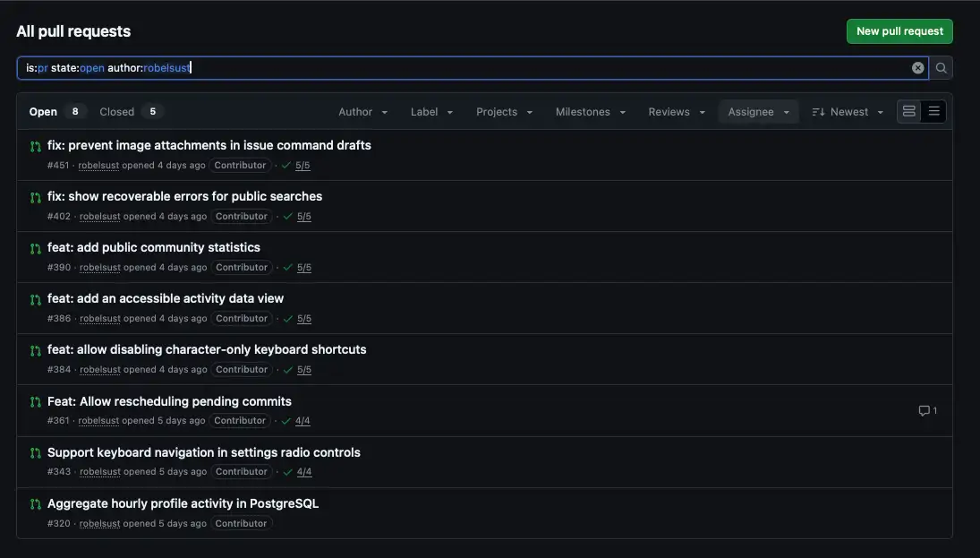Click the open PR icon for #343
980x558 pixels.
36,453
